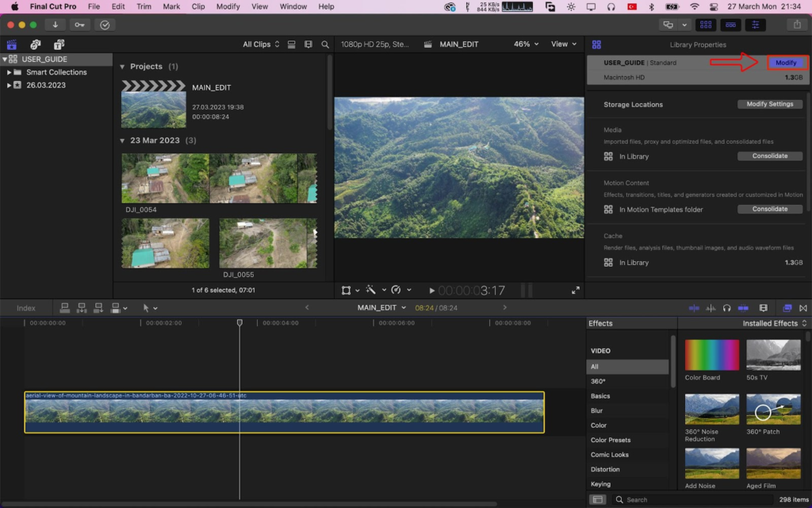Go back in timeline history
Viewport: 812px width, 508px height.
(x=307, y=307)
